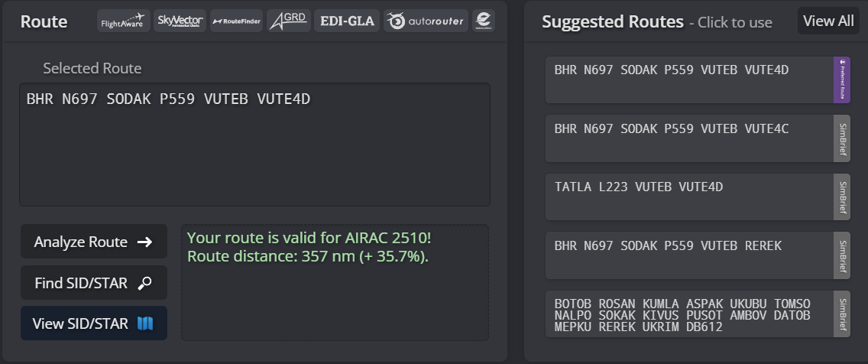Click Find SID/STAR button
The height and width of the screenshot is (364, 868).
point(93,283)
